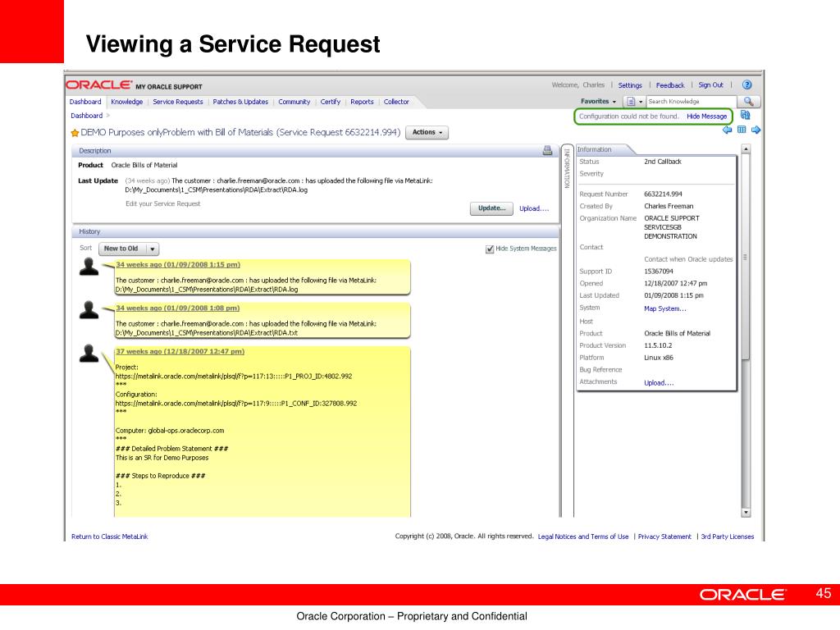The width and height of the screenshot is (840, 630).
Task: Open the Privacy Statement link
Action: pos(664,536)
